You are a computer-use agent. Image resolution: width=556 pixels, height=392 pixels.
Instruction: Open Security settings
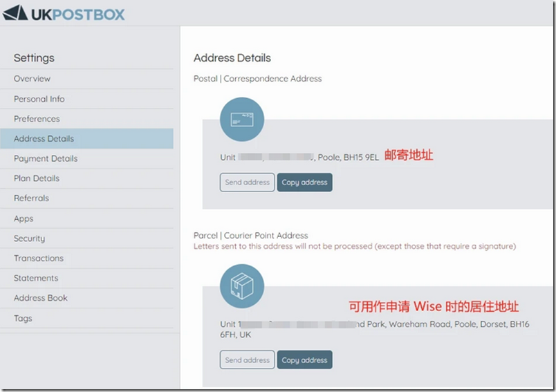29,239
